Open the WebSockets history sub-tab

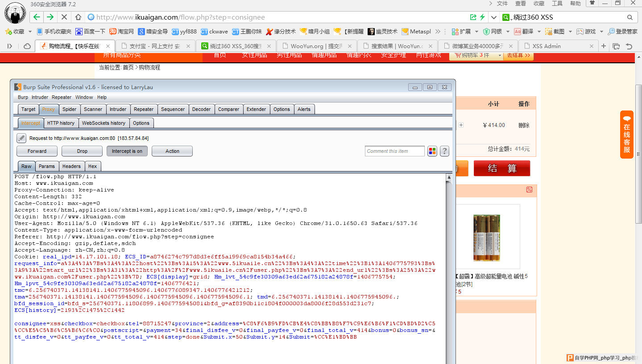pos(104,123)
